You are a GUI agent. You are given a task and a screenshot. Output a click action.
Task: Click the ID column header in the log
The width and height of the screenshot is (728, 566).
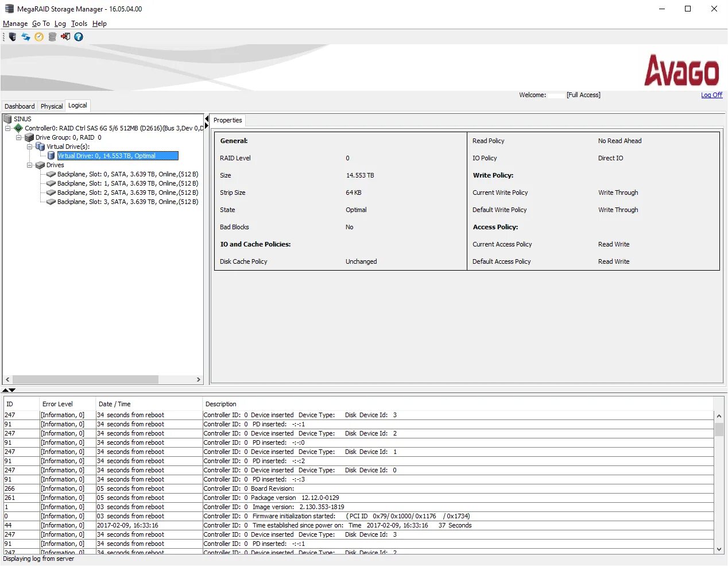click(x=21, y=404)
